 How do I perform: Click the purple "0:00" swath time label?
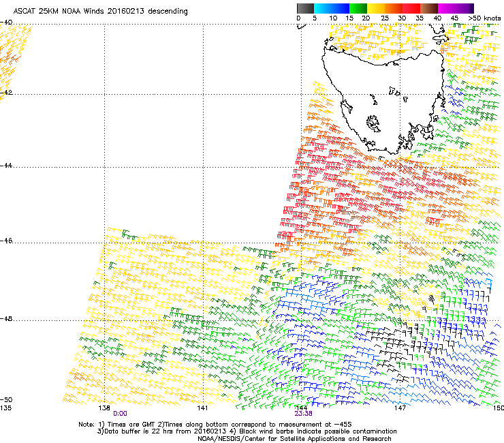[121, 414]
